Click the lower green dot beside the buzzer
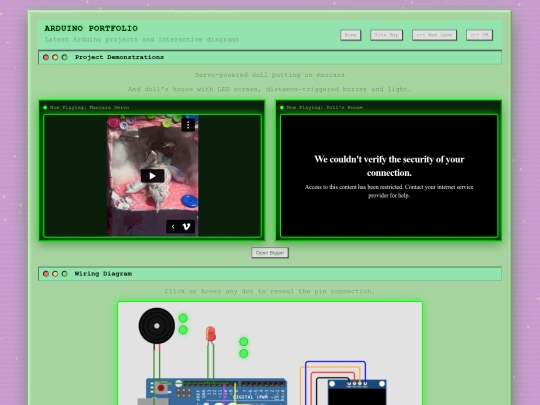The width and height of the screenshot is (540, 405). (183, 330)
